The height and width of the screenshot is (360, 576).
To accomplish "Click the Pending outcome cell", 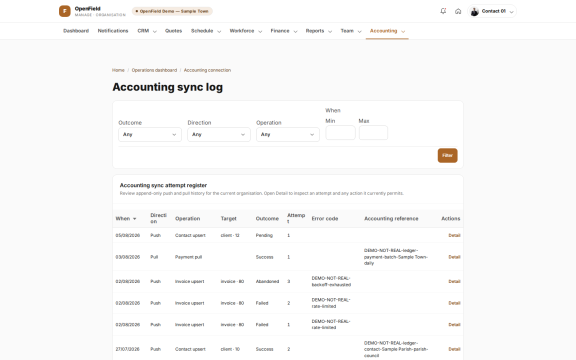I will pos(264,235).
